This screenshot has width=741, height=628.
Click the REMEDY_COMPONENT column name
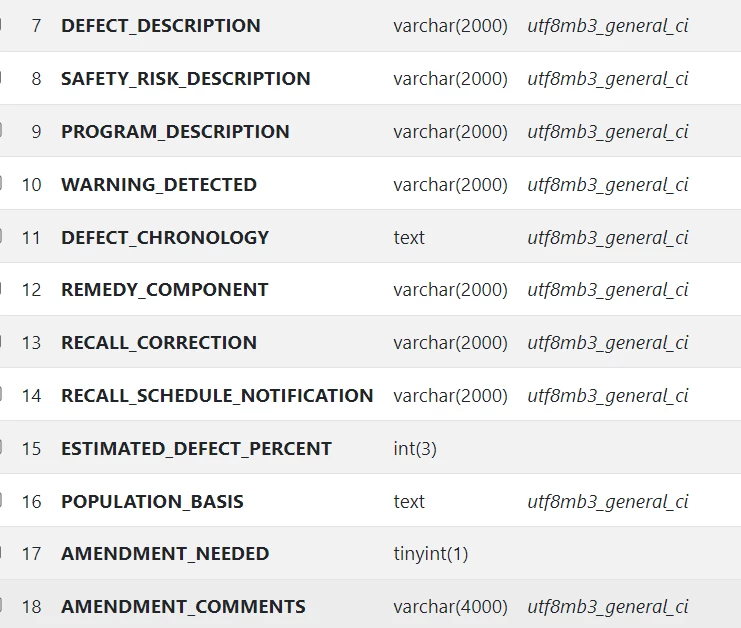[164, 290]
